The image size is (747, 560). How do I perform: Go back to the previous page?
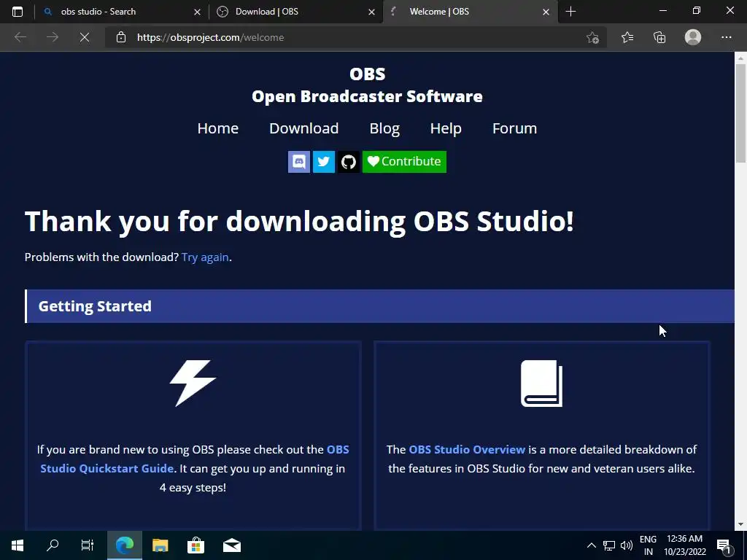(x=20, y=37)
